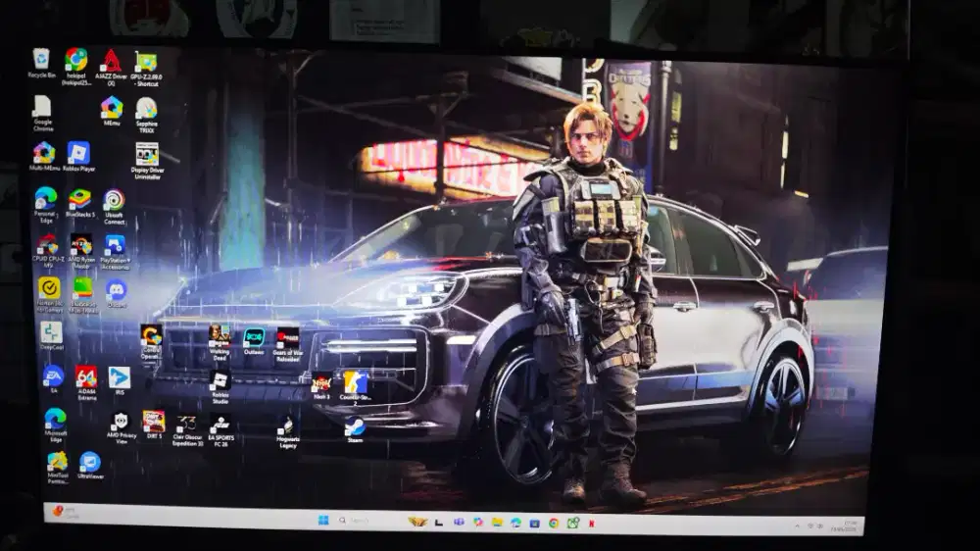
Task: Open Norton 360 for Gamers
Action: 49,294
